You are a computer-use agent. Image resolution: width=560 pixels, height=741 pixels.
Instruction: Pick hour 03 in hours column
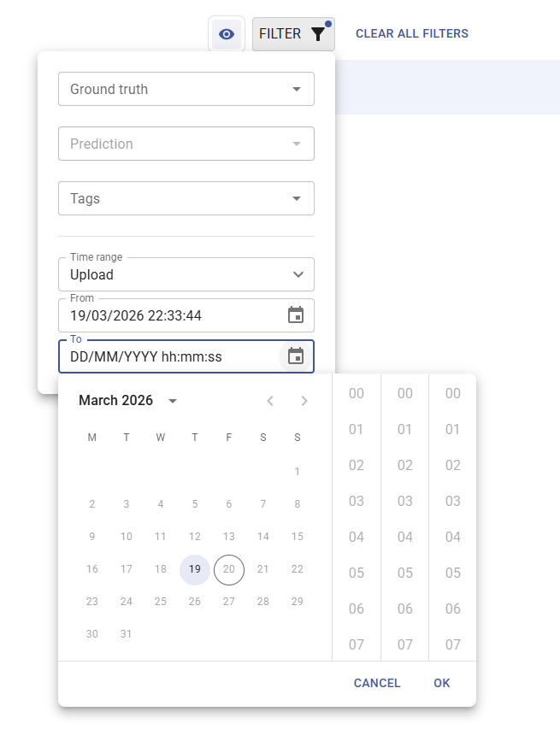tap(357, 501)
